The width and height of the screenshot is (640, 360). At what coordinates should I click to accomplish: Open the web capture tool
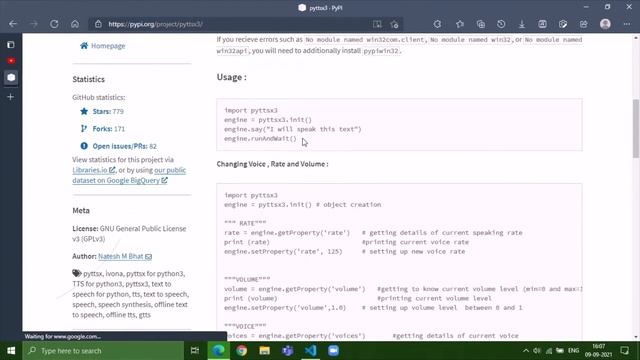[542, 24]
